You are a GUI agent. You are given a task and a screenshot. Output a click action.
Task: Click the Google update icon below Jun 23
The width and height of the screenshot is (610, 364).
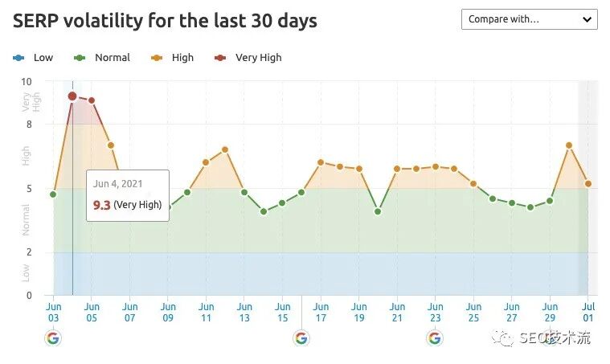pos(435,338)
